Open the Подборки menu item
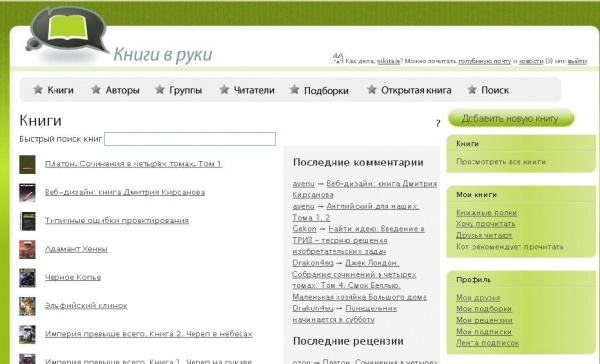Viewport: 600px width, 364px height. coord(319,90)
